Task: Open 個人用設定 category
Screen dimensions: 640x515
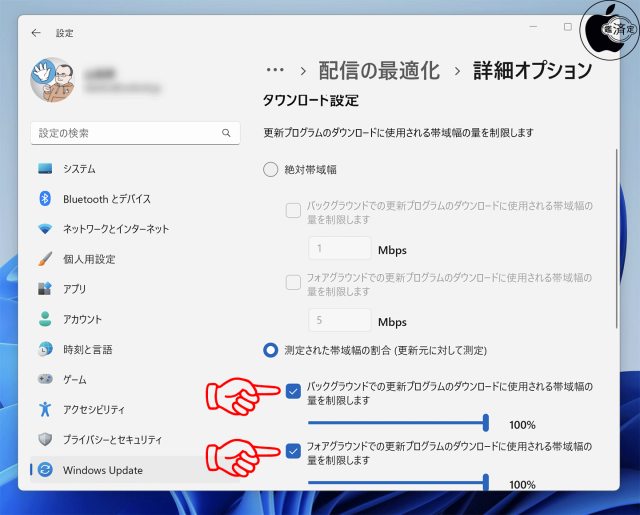Action: 135,259
